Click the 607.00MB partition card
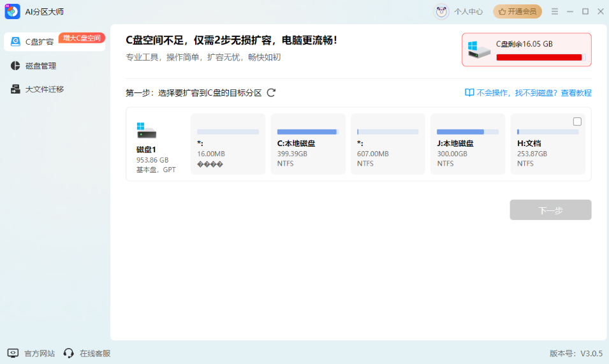This screenshot has height=364, width=609. click(388, 144)
